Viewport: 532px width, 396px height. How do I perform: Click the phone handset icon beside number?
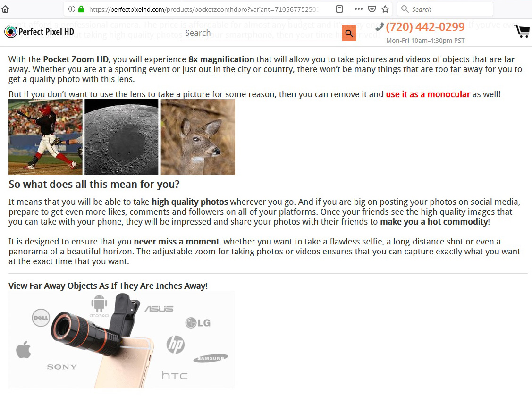click(380, 26)
